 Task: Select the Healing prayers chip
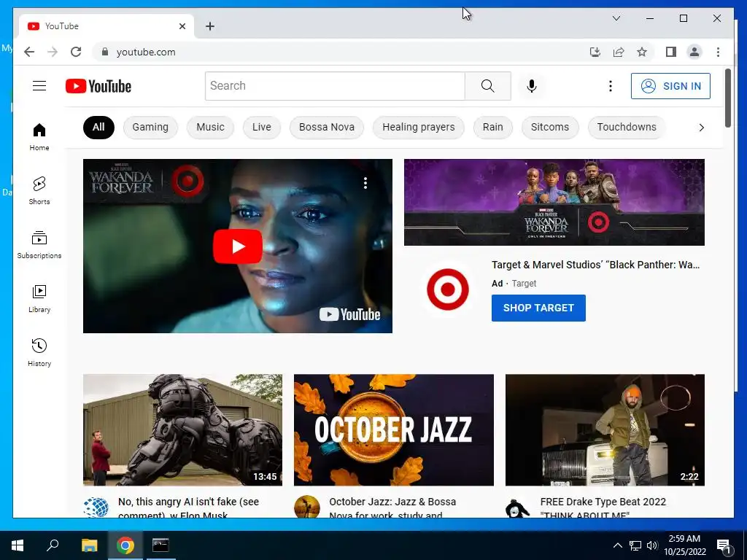coord(418,127)
